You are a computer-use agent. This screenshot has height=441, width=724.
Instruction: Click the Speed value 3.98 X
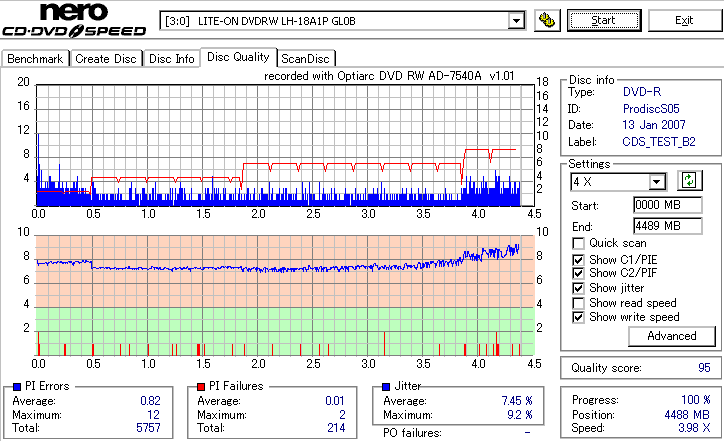(x=694, y=428)
